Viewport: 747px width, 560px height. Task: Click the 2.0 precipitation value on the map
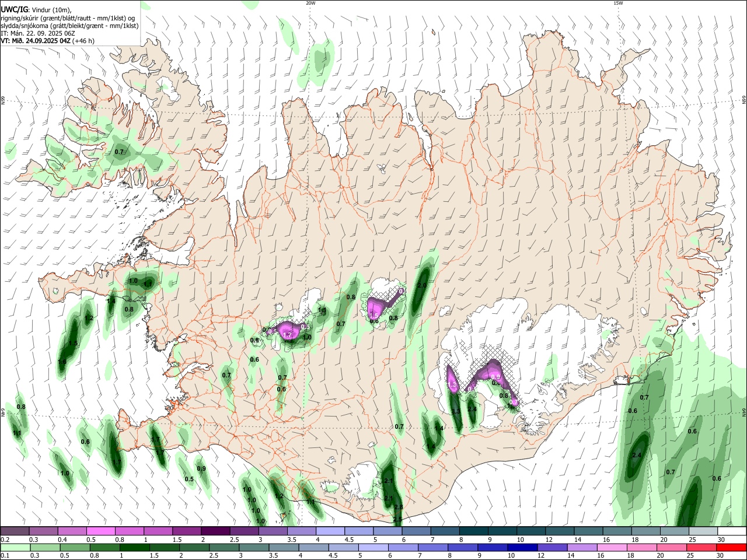pyautogui.click(x=422, y=285)
